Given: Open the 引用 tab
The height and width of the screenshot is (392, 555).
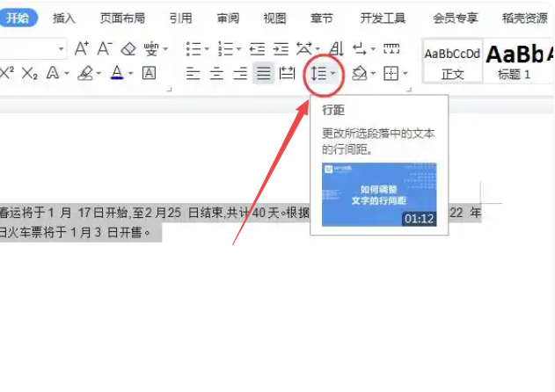Looking at the screenshot, I should (181, 18).
